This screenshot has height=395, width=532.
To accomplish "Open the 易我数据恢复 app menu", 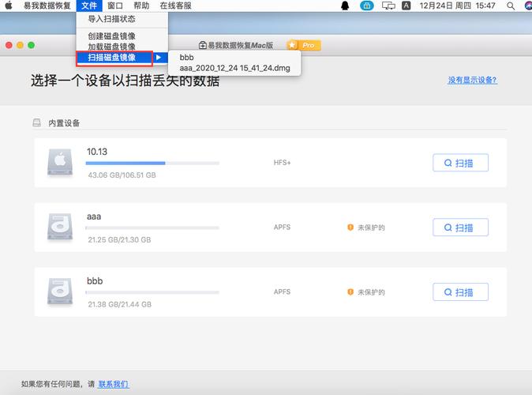I will click(x=47, y=6).
